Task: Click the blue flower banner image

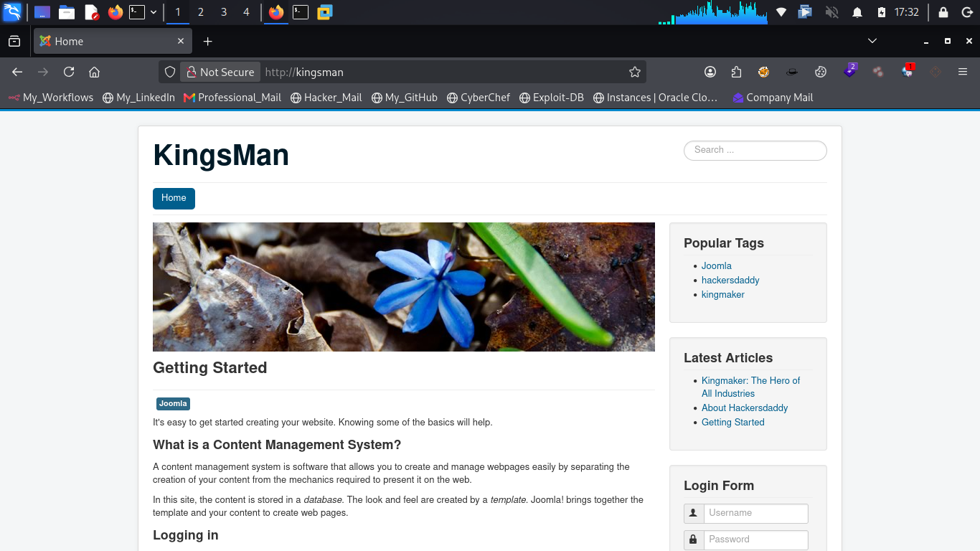Action: pos(404,287)
